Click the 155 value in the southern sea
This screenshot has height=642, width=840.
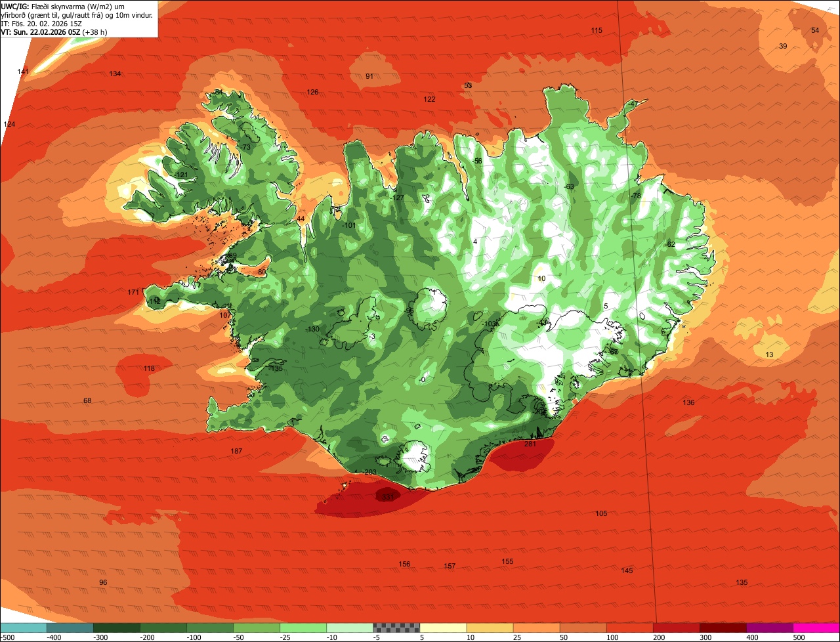tap(507, 561)
